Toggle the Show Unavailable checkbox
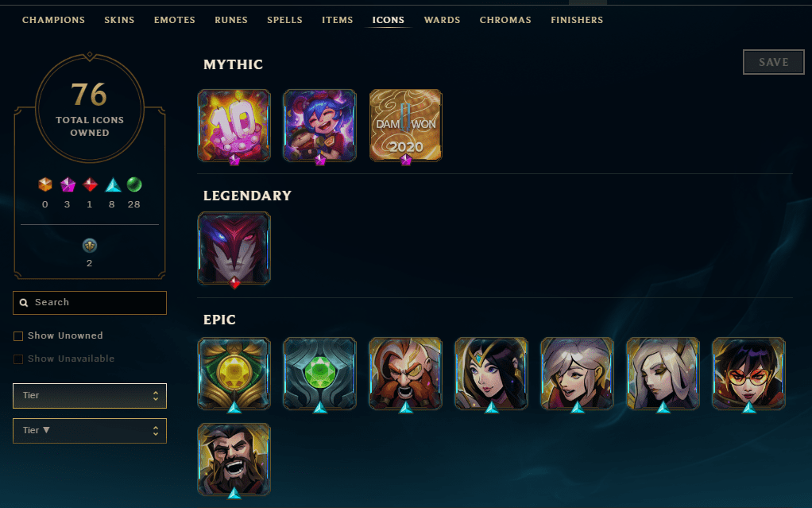This screenshot has width=812, height=508. [x=18, y=359]
